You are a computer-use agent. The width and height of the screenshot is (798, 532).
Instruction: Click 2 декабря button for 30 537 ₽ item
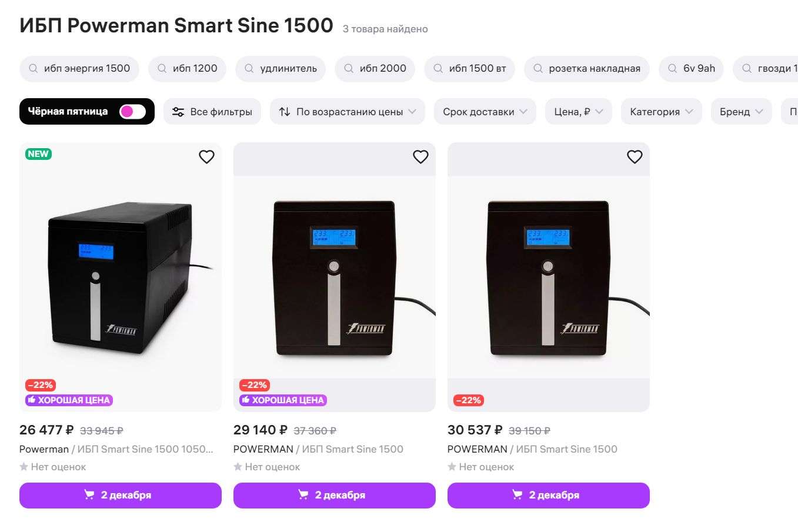(548, 495)
